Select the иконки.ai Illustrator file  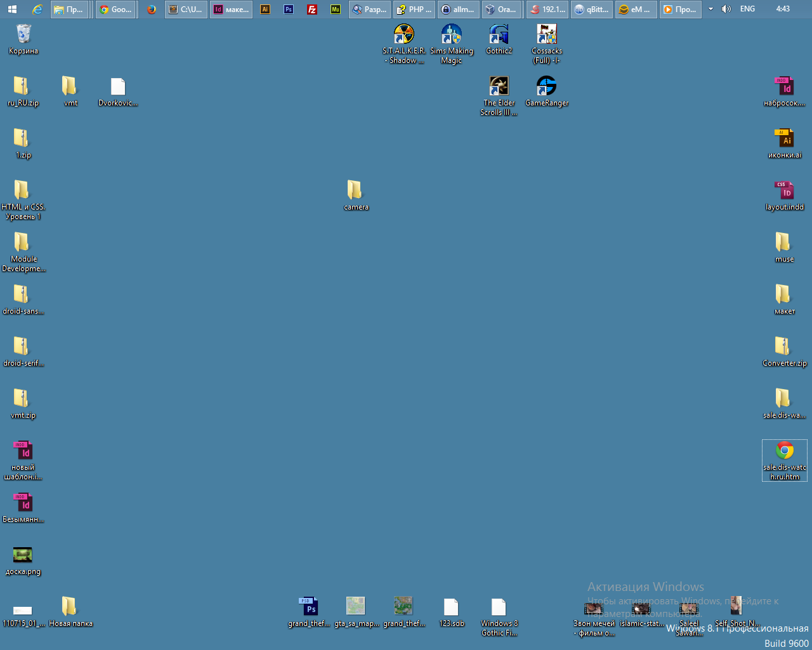point(785,138)
